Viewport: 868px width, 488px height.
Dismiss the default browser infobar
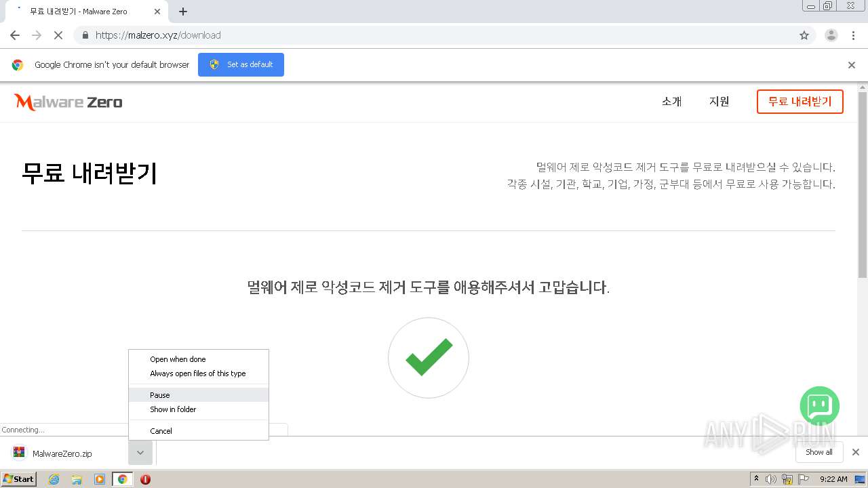(852, 65)
